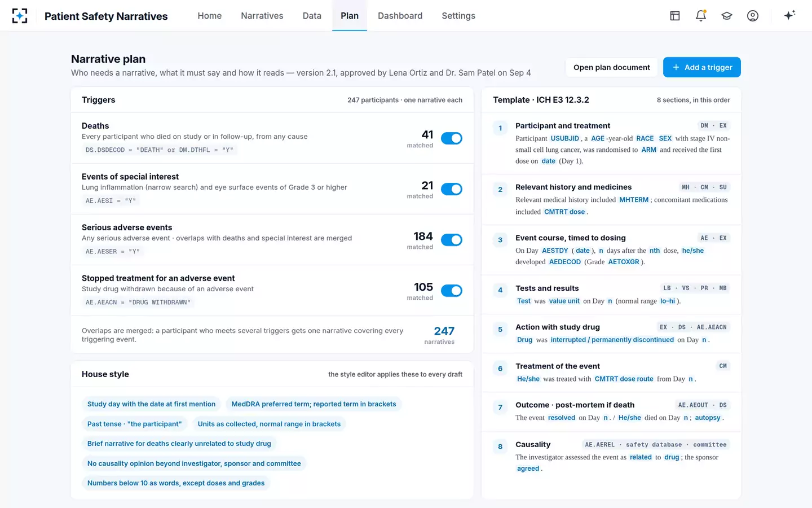Click the 'Causality' section heading
The width and height of the screenshot is (812, 508).
pos(533,445)
